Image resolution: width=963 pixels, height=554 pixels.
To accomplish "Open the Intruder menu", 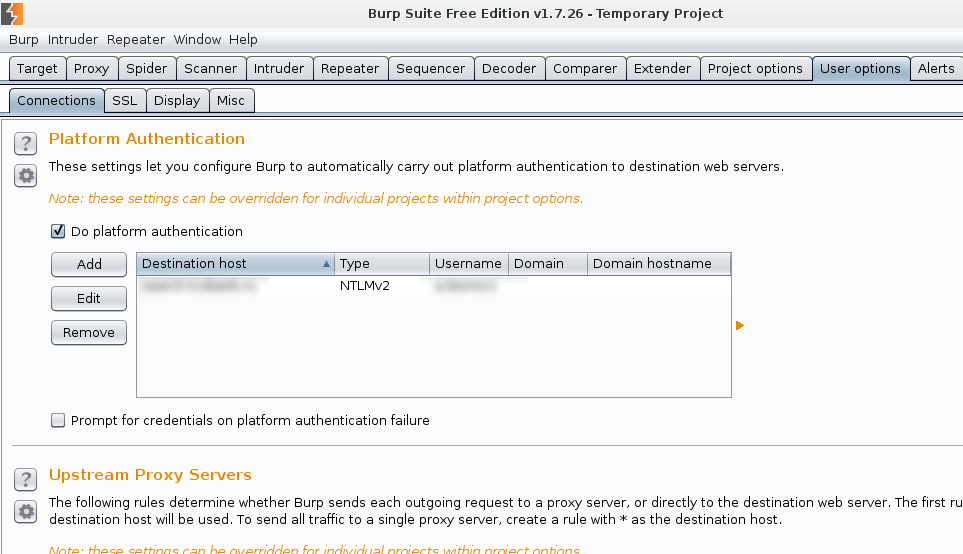I will click(x=72, y=40).
